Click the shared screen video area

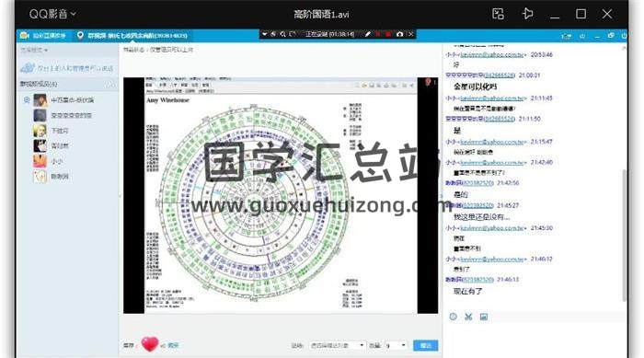(x=281, y=195)
